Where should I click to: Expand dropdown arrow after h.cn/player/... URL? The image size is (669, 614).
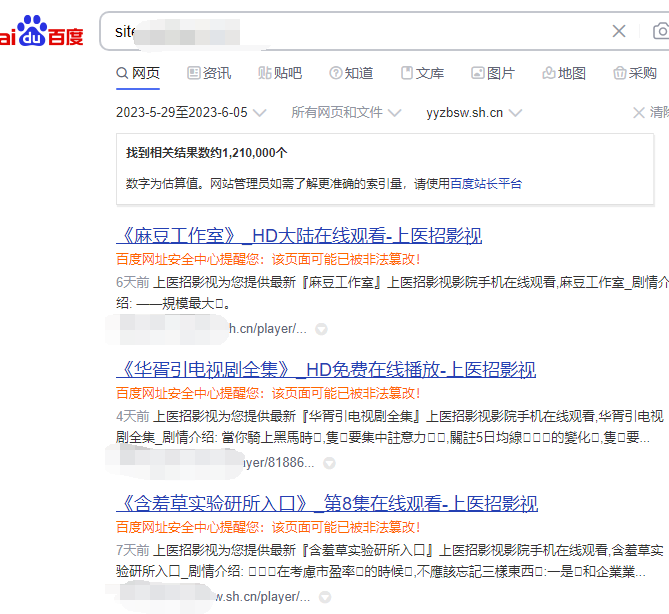pos(321,329)
